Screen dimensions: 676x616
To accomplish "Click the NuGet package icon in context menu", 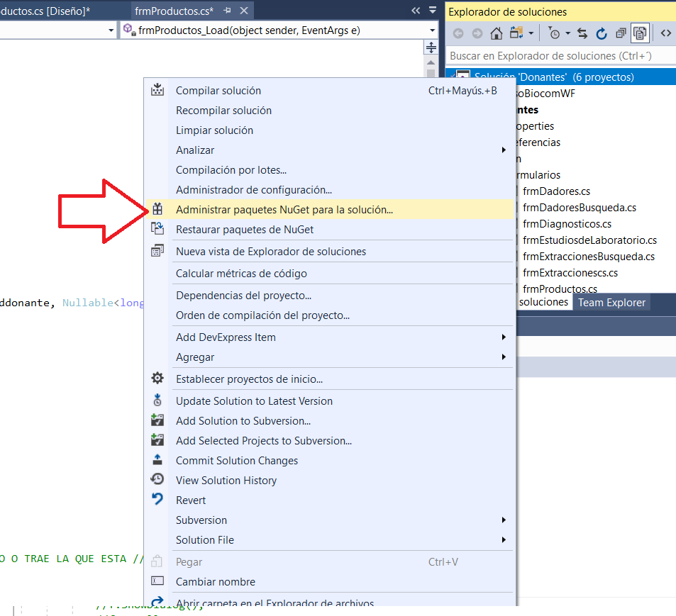I will click(x=157, y=209).
